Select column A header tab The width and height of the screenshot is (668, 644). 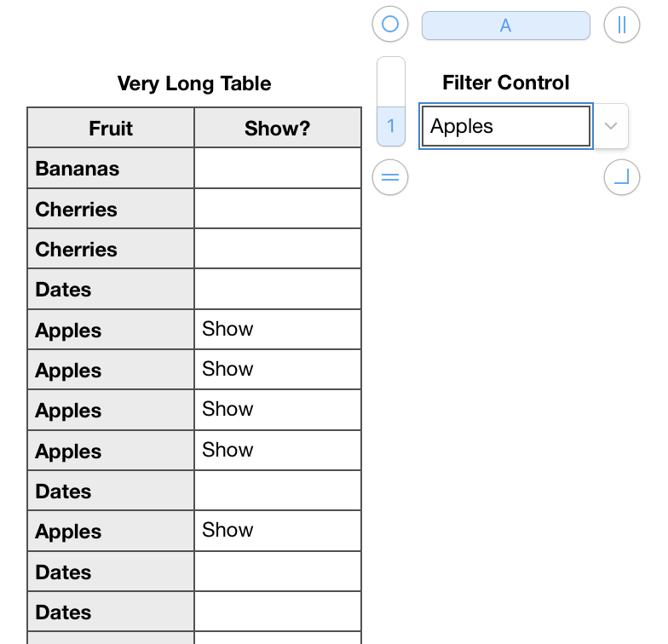point(505,26)
